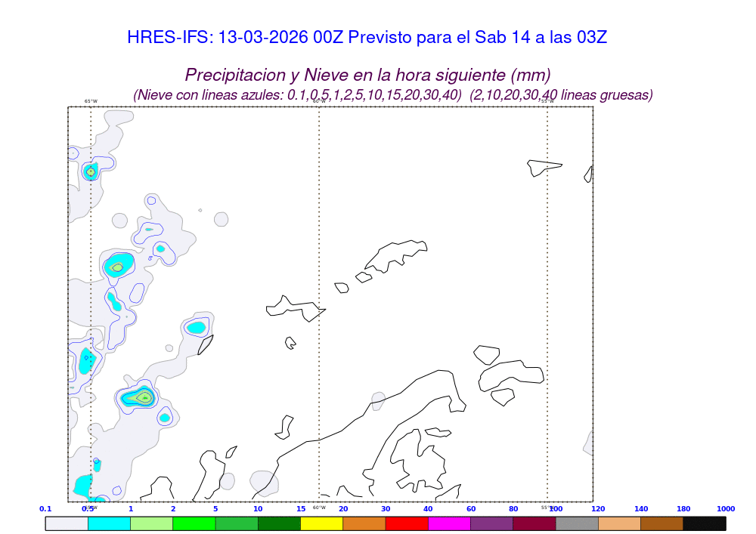
Task: Click the purple 60–80 mm legend swatch
Action: click(x=491, y=523)
